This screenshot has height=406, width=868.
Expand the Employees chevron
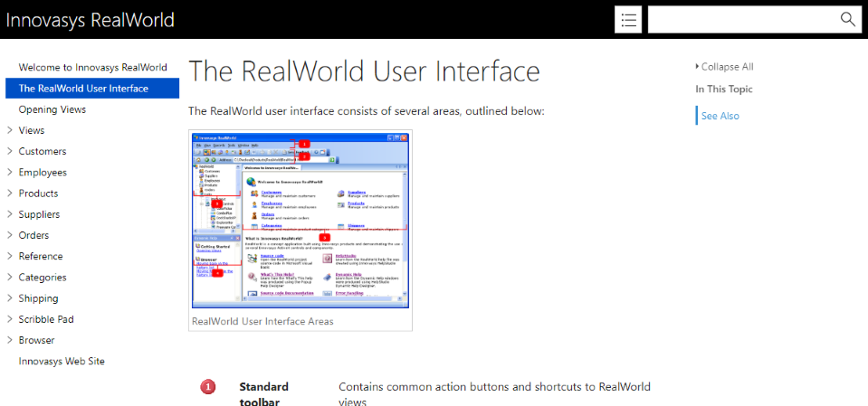tap(10, 173)
